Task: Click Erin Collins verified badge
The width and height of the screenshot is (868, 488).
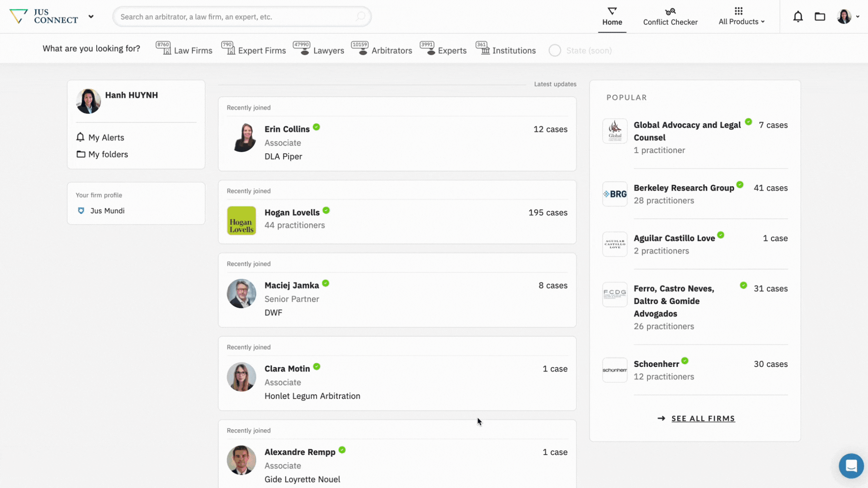Action: [316, 127]
